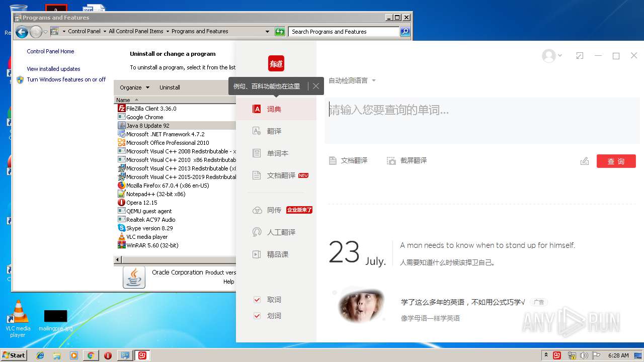Click the mini-window mode icon
Image resolution: width=644 pixels, height=362 pixels.
pyautogui.click(x=580, y=56)
